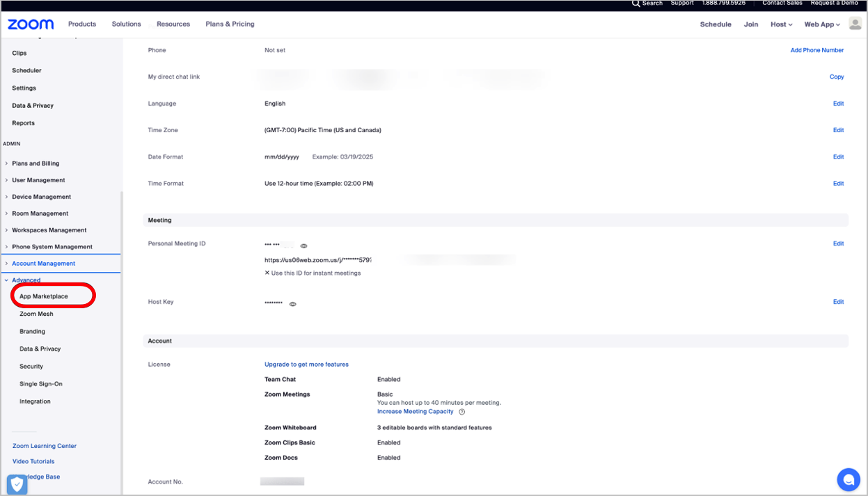This screenshot has width=868, height=496.
Task: Open the Host dropdown
Action: pos(781,24)
